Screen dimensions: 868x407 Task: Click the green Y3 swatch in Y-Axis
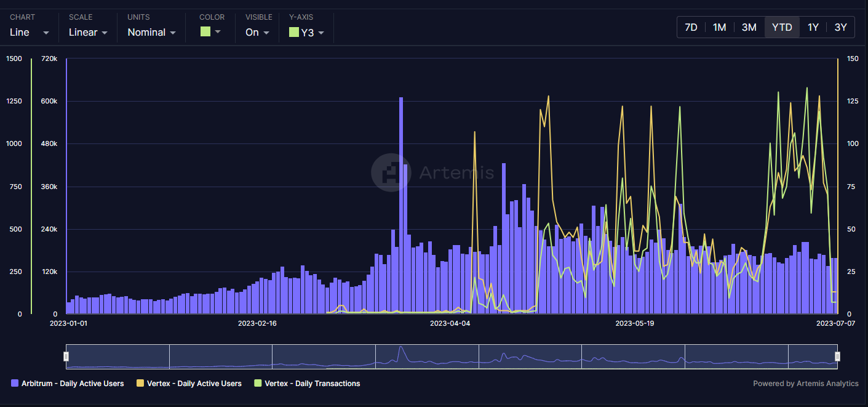294,32
